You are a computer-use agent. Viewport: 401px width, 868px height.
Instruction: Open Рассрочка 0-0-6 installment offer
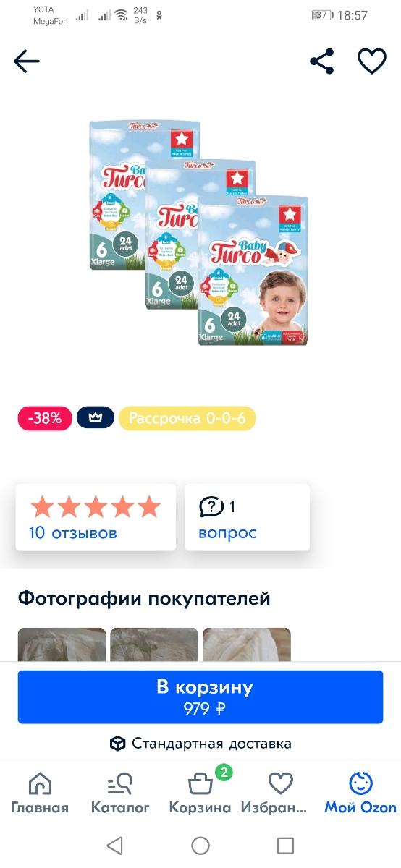pos(187,418)
